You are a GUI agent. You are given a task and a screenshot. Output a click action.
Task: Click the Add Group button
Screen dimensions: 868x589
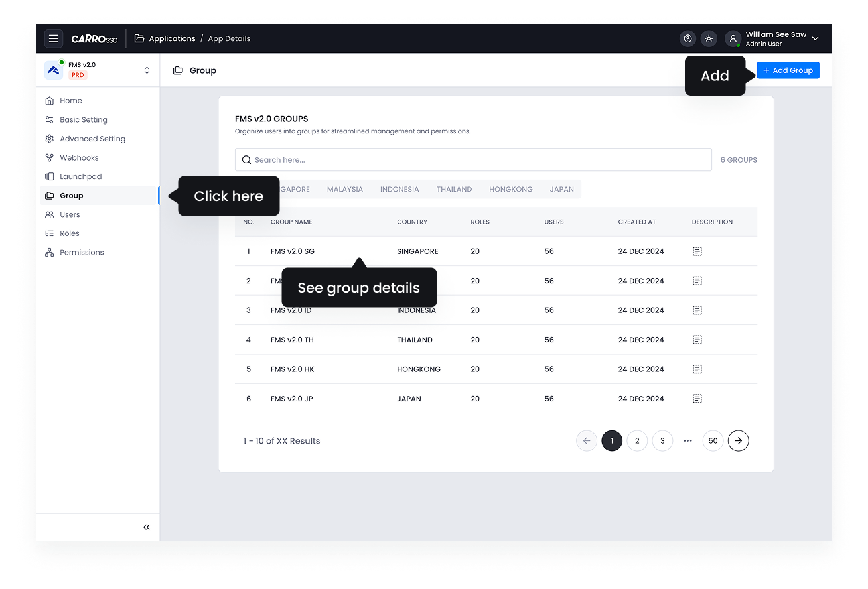point(788,70)
